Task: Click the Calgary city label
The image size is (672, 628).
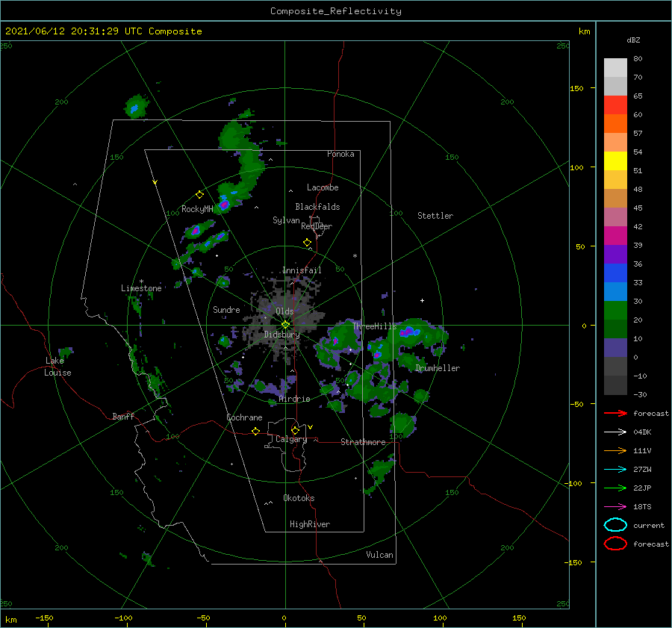Action: coord(291,439)
